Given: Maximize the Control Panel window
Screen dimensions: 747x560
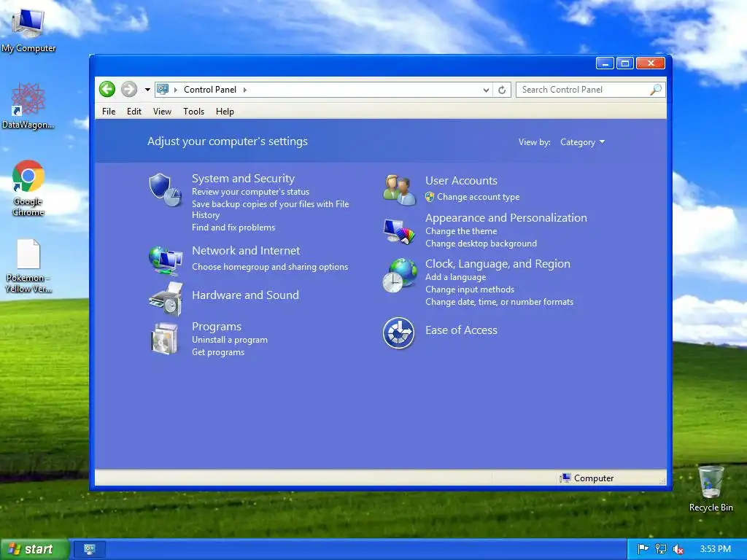Looking at the screenshot, I should pyautogui.click(x=625, y=63).
